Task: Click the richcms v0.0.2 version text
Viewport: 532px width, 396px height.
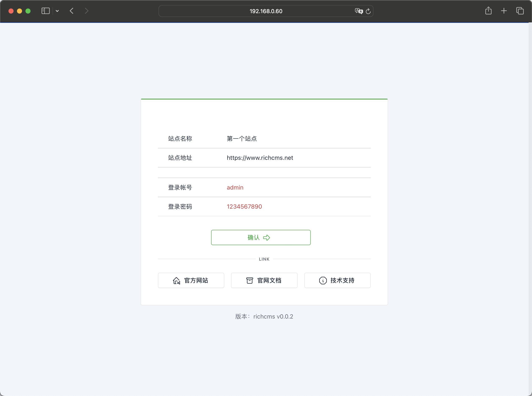Action: coord(273,316)
